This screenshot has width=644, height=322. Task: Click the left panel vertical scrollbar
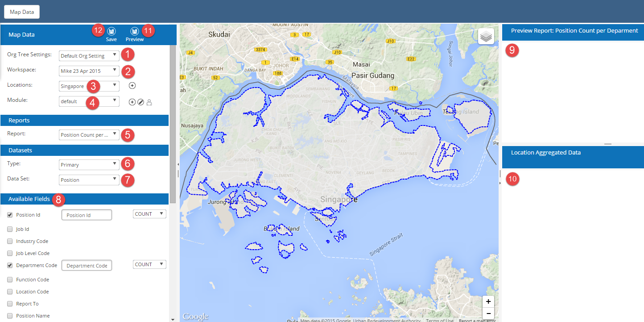coord(173,124)
